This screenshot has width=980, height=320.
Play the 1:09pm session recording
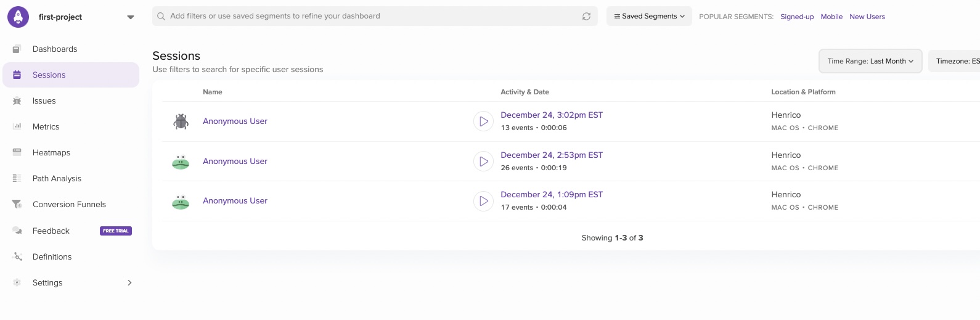(x=483, y=201)
